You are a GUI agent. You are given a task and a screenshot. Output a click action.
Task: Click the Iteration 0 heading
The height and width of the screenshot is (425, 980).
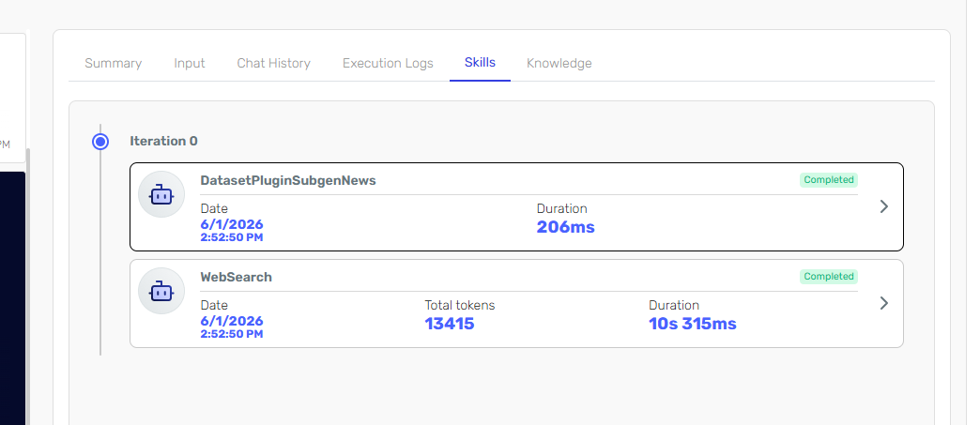click(x=163, y=142)
